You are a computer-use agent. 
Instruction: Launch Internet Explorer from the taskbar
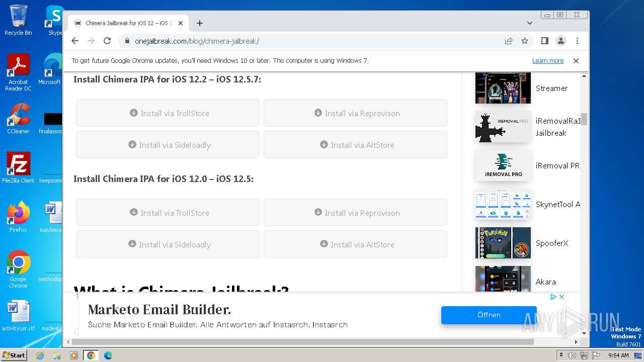[x=40, y=355]
